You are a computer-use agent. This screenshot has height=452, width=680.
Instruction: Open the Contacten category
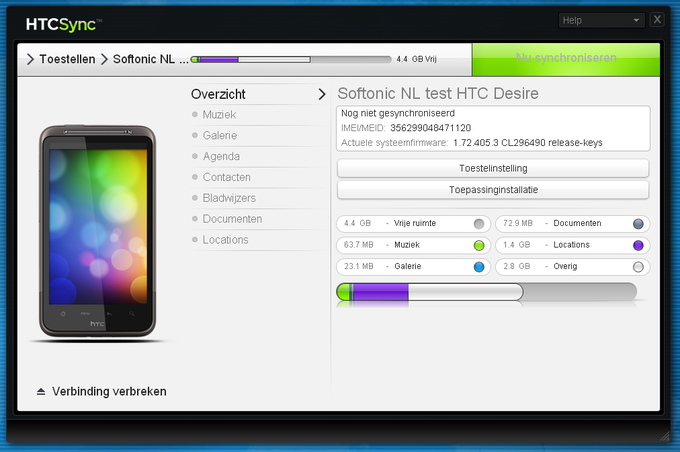pos(226,177)
